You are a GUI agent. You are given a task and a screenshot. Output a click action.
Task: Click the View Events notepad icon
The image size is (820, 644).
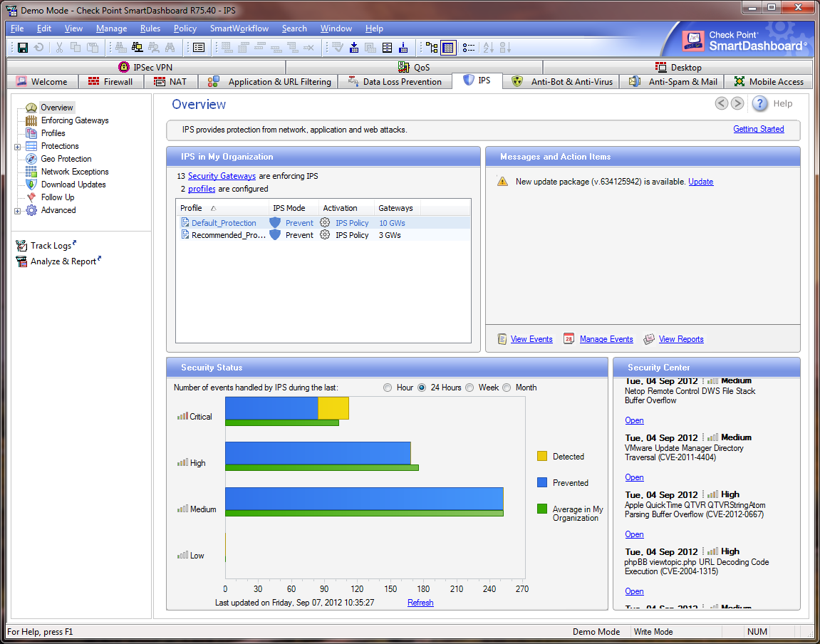502,338
